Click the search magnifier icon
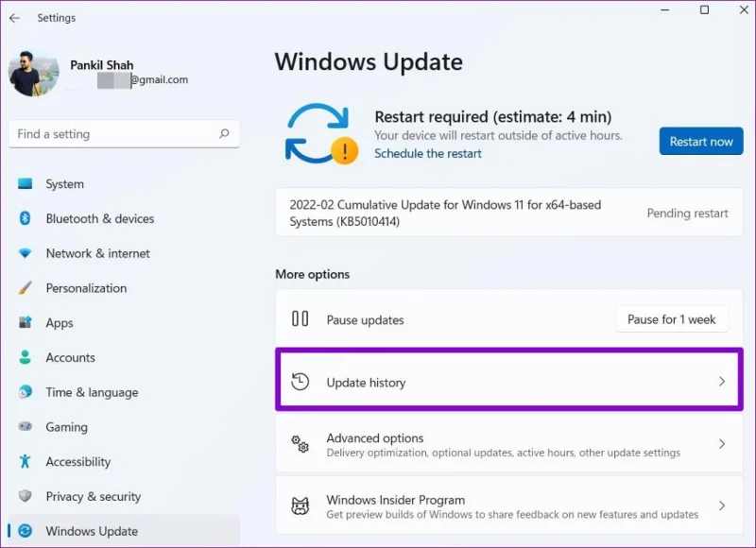 pos(224,133)
